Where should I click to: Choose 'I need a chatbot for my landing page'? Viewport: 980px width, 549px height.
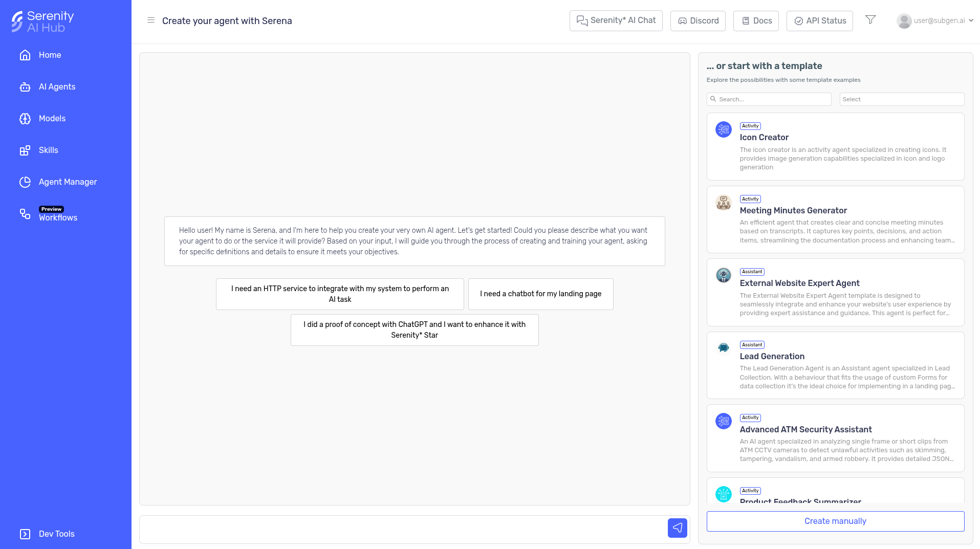pos(540,294)
